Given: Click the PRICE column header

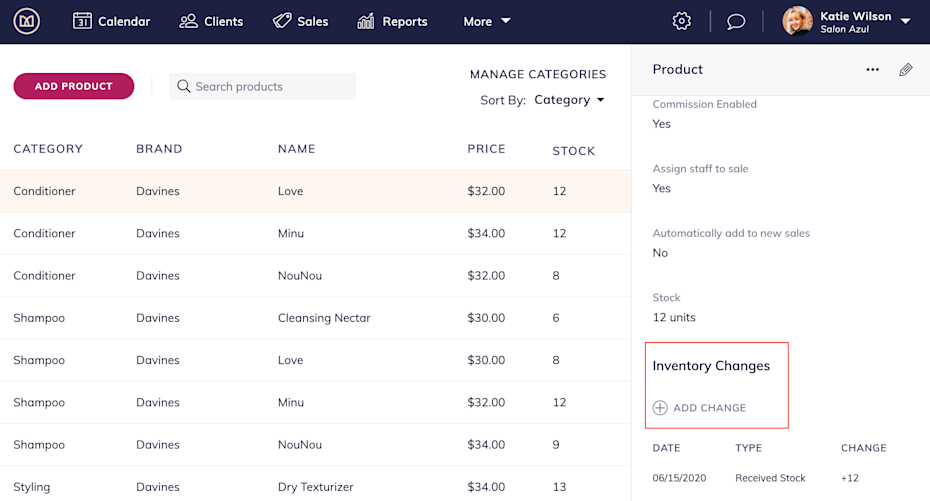Looking at the screenshot, I should pyautogui.click(x=486, y=149).
